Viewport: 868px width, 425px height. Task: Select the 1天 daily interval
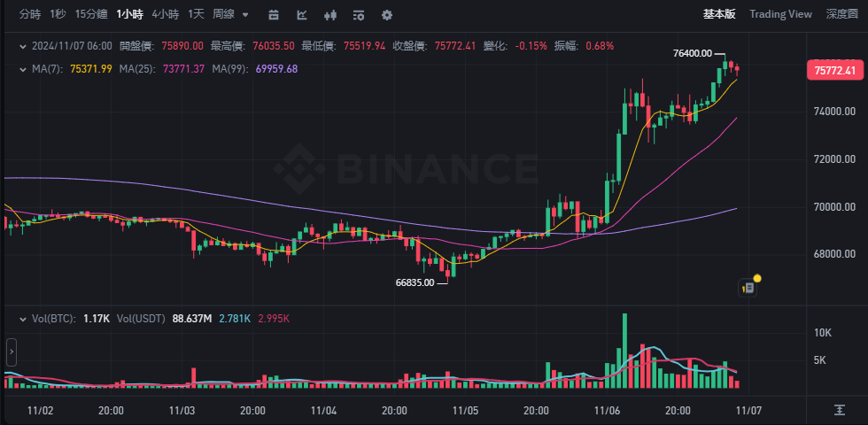(196, 14)
